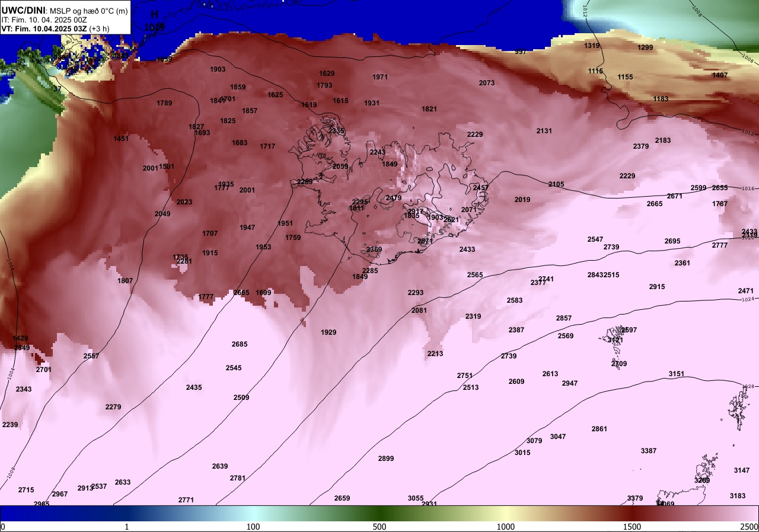Click the height value 2509
The height and width of the screenshot is (532, 759).
pyautogui.click(x=241, y=398)
